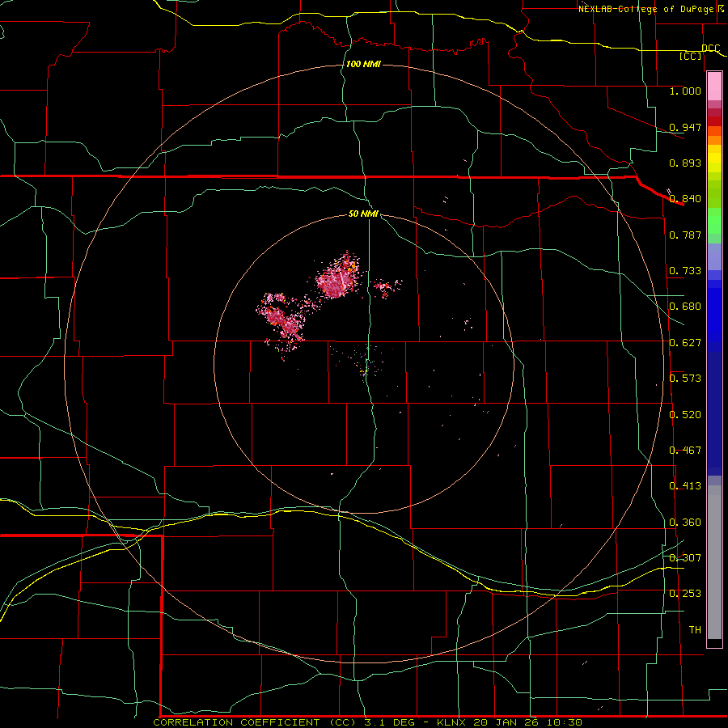Click the 0.840 scale value
Image resolution: width=728 pixels, height=728 pixels.
685,199
